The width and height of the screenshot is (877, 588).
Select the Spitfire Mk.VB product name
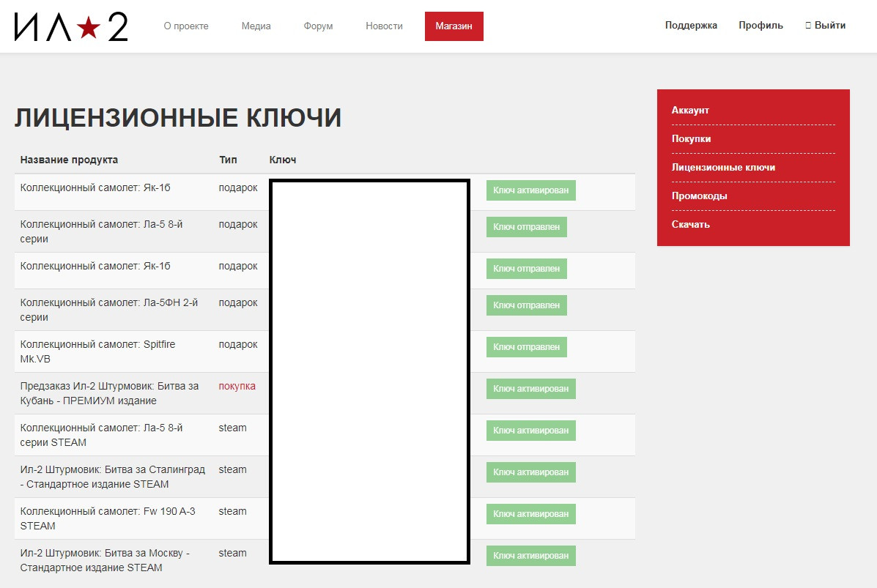click(98, 351)
